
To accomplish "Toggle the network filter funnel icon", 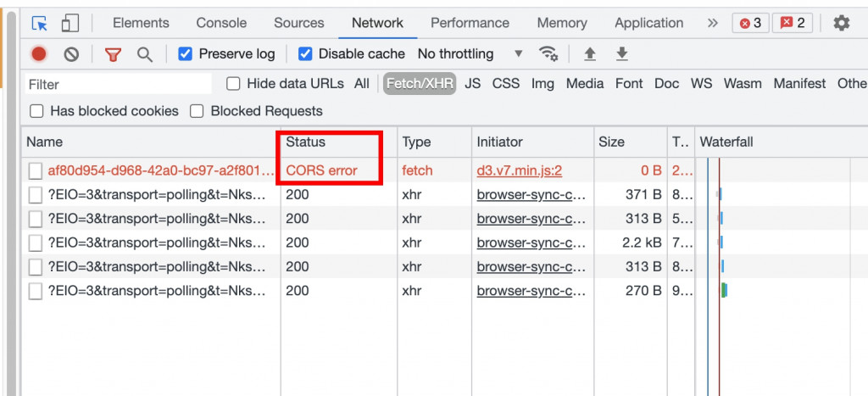I will [x=113, y=54].
